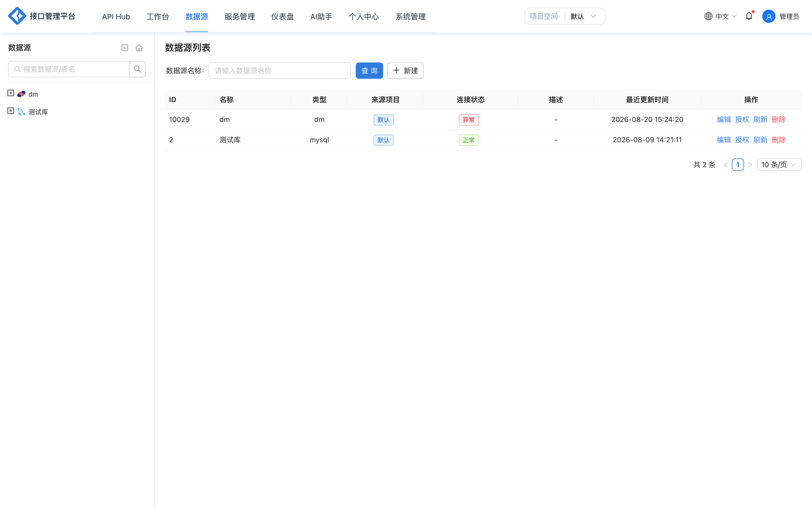Select the 数据源 nav tab
Screen dimensions: 812x508
coord(197,17)
